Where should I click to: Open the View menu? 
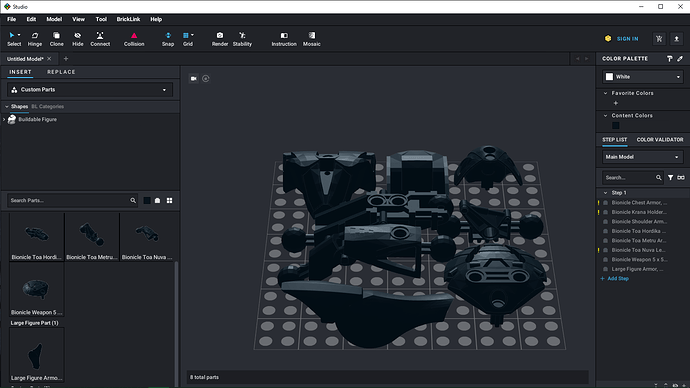78,19
